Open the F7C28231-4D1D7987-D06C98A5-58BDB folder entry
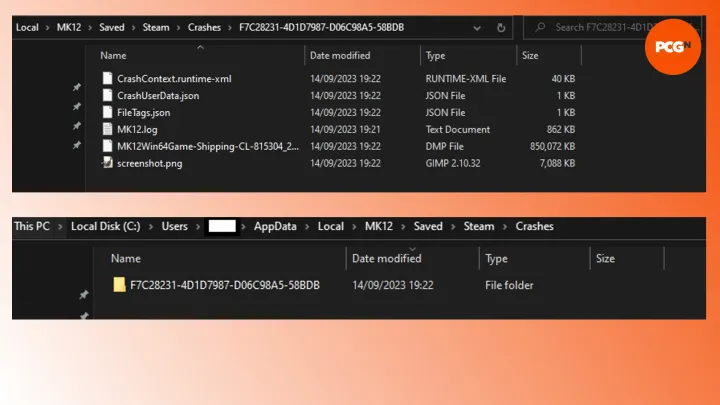Image resolution: width=720 pixels, height=405 pixels. 224,285
